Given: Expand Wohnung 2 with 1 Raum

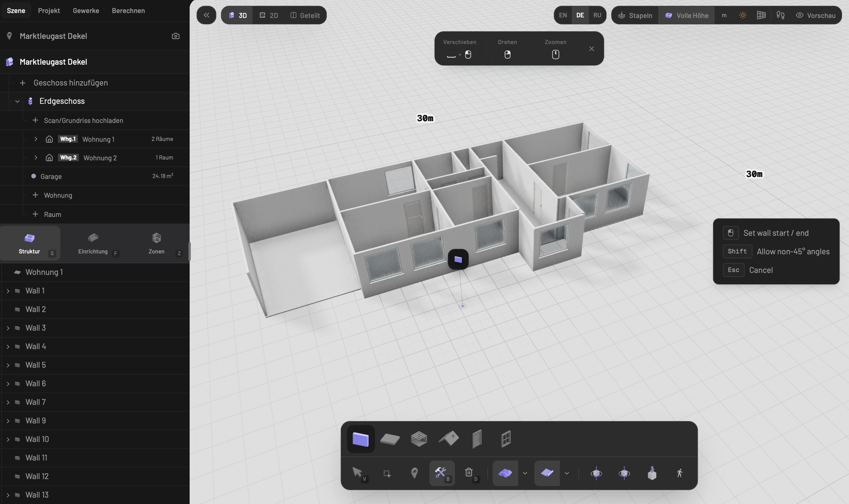Looking at the screenshot, I should [36, 157].
